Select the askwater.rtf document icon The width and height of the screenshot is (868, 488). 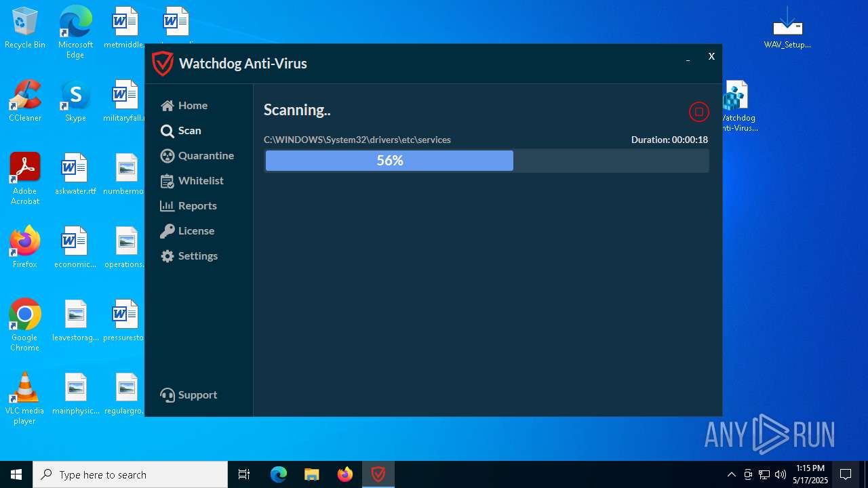pyautogui.click(x=75, y=175)
